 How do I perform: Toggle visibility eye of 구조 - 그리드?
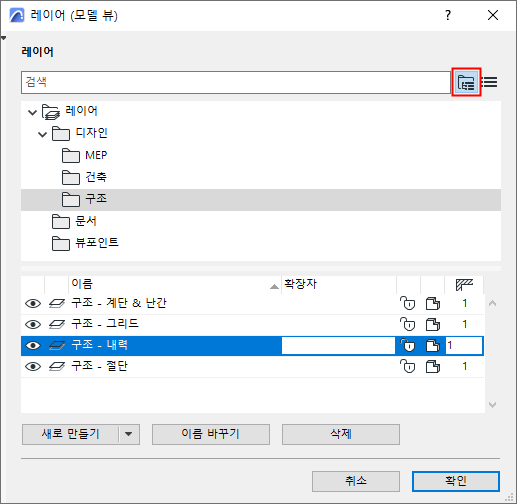[33, 325]
